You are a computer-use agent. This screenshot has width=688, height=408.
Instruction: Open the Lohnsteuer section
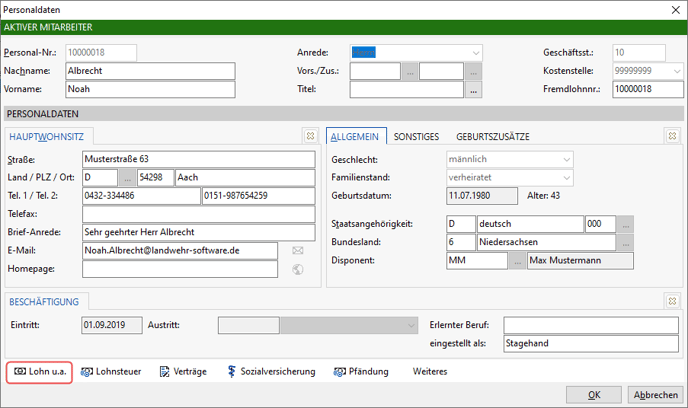111,372
